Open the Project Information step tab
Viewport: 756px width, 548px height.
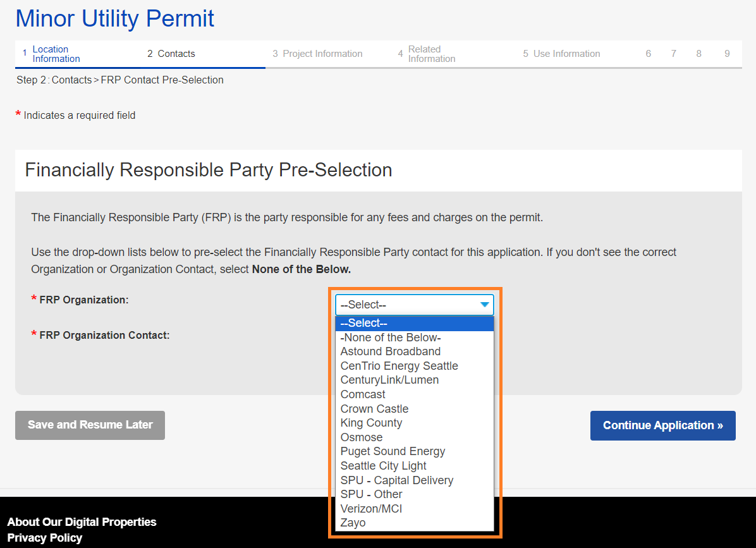(x=322, y=54)
